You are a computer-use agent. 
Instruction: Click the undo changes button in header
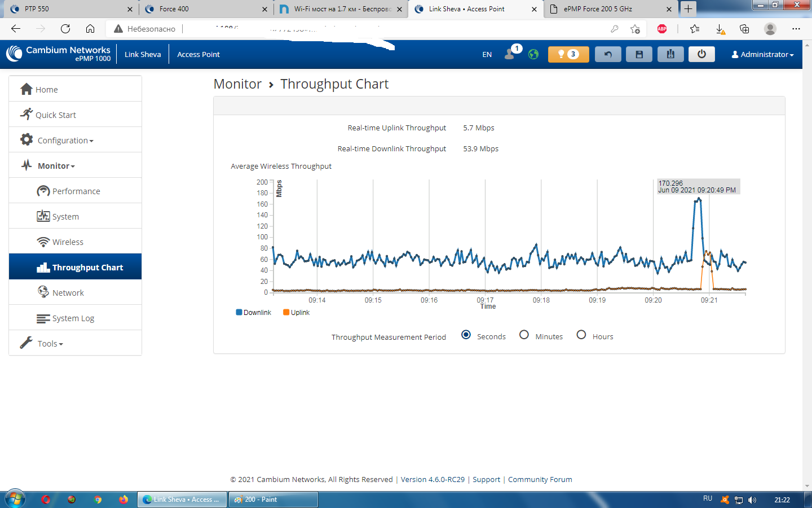click(608, 54)
